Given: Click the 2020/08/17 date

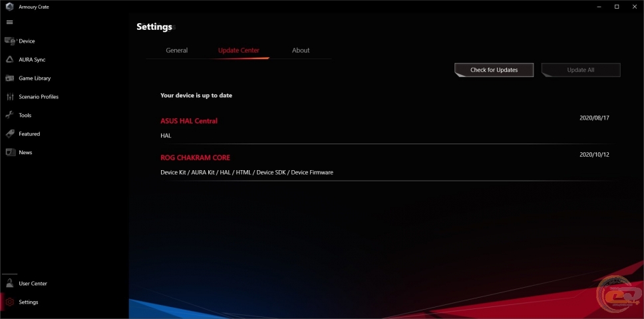Looking at the screenshot, I should click(594, 118).
